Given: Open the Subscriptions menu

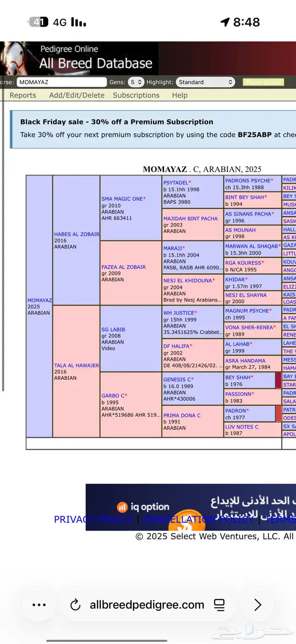Looking at the screenshot, I should tap(136, 95).
